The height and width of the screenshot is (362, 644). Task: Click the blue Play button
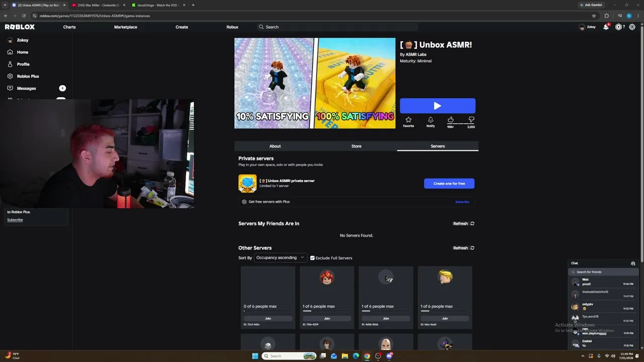pyautogui.click(x=438, y=106)
